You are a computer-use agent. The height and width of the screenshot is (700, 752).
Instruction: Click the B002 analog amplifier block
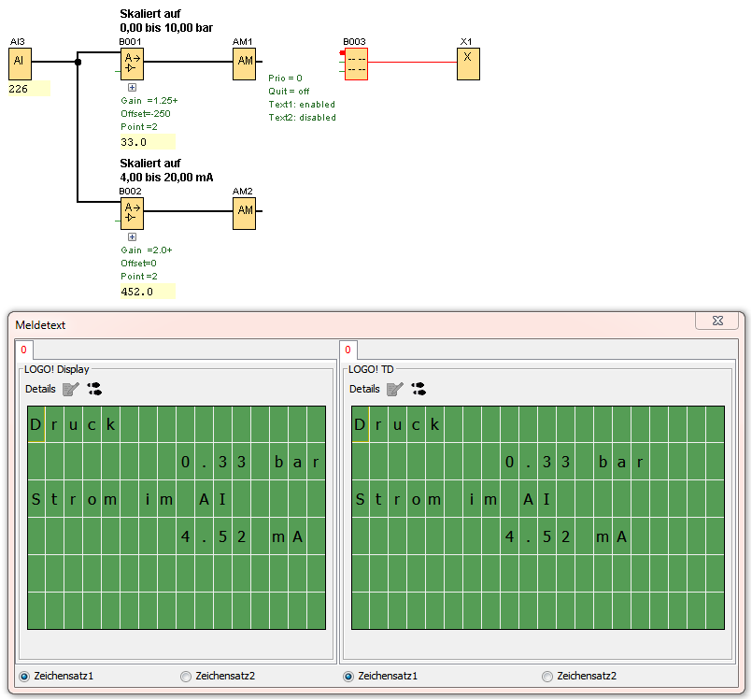pyautogui.click(x=132, y=212)
